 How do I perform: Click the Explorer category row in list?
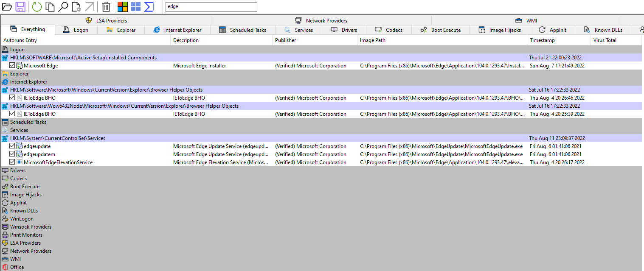click(321, 74)
